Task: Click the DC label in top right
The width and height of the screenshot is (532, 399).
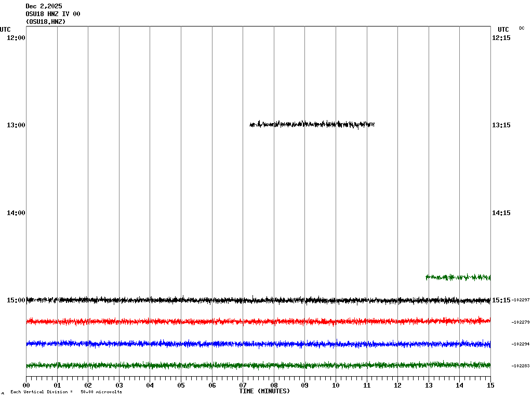Action: tap(522, 28)
